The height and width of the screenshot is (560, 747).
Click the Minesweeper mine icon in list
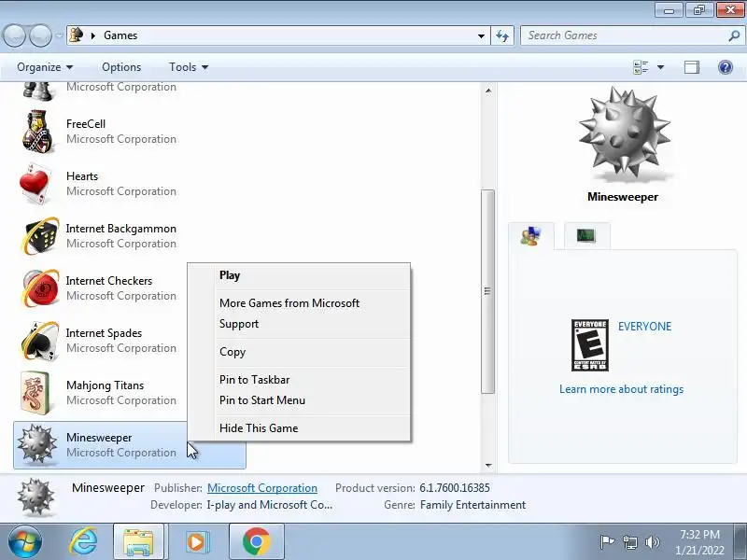pos(36,445)
